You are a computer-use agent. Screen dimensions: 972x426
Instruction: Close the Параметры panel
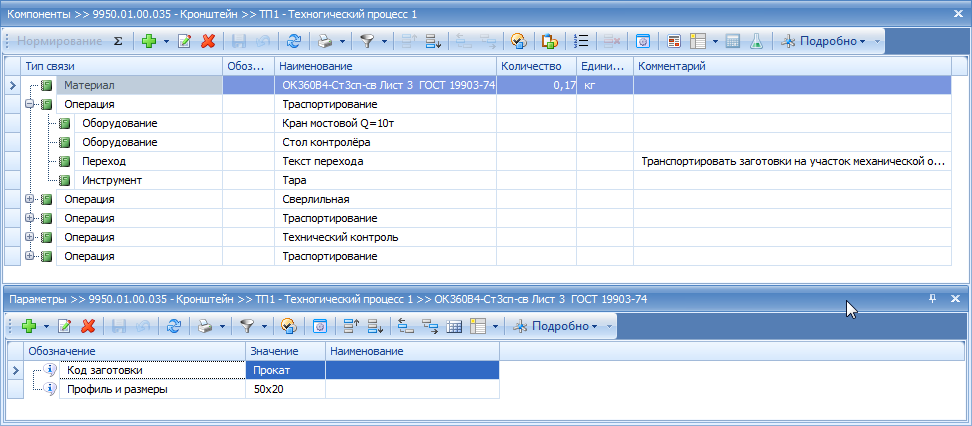coord(955,299)
